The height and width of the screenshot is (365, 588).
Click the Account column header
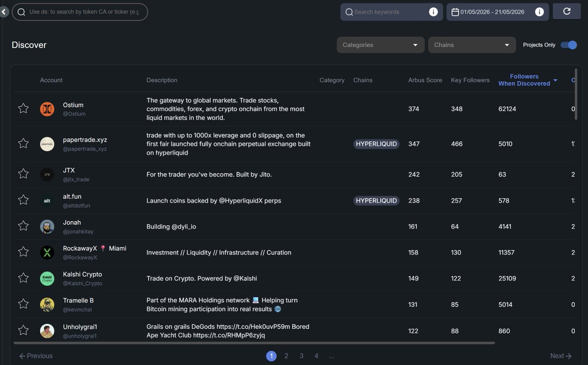(51, 80)
